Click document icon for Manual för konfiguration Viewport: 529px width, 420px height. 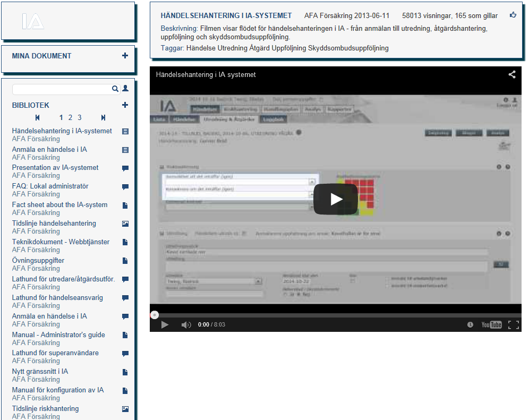[125, 391]
